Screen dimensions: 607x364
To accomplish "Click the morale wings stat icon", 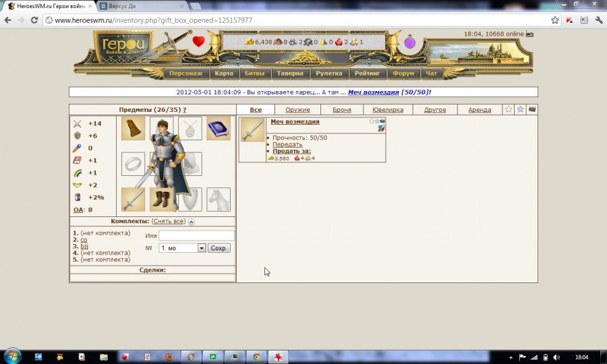I will pos(78,185).
